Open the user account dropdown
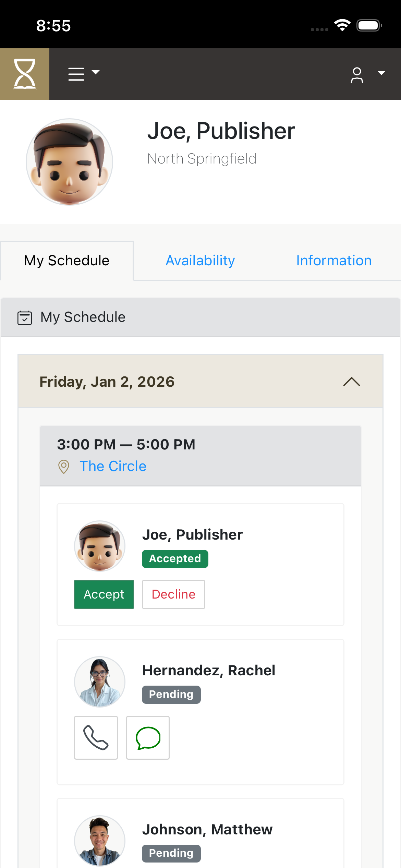 tap(367, 74)
